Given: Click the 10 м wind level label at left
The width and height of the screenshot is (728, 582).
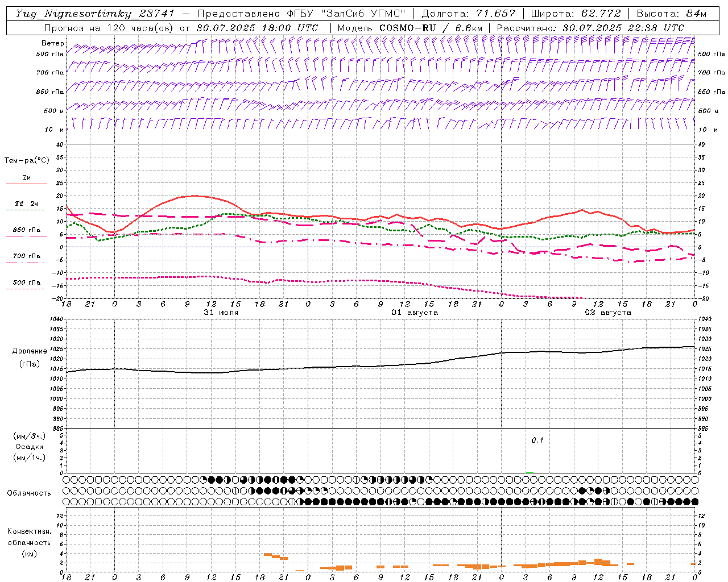Looking at the screenshot, I should (x=54, y=130).
